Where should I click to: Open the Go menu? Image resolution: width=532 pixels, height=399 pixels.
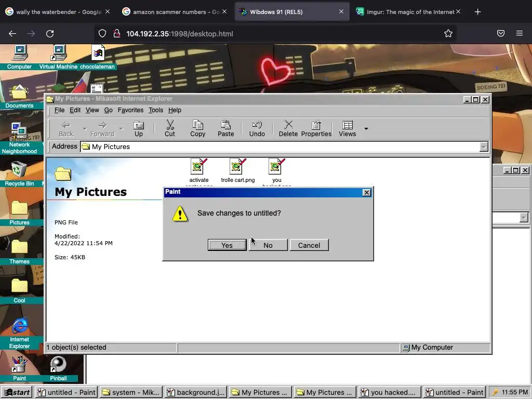pos(108,110)
